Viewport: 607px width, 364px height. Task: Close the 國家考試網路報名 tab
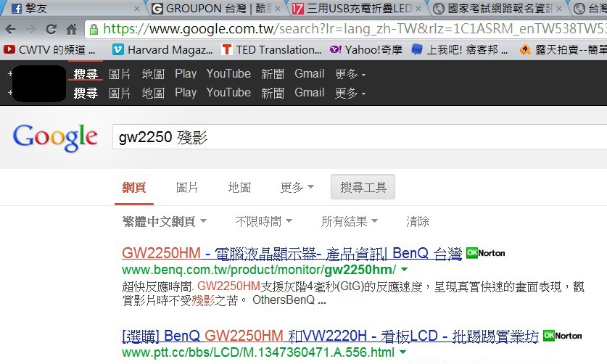[559, 9]
